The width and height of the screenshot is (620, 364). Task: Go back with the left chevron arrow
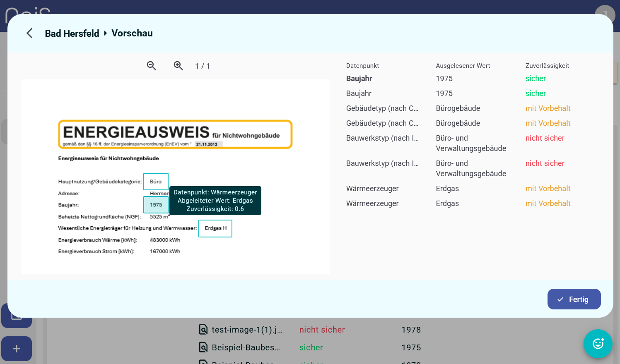coord(29,33)
